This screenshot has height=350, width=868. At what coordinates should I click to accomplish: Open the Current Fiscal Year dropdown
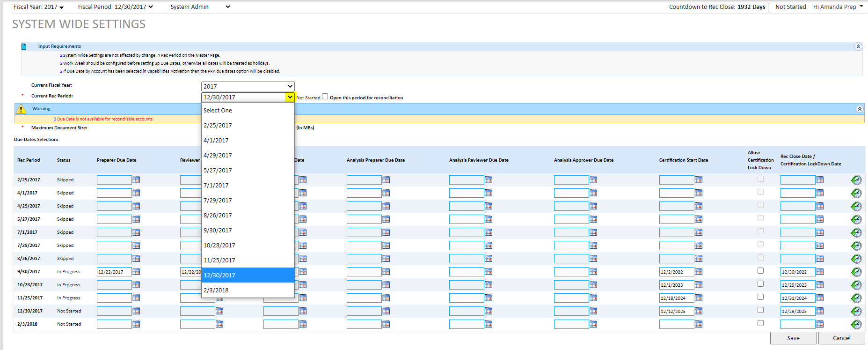coord(248,86)
